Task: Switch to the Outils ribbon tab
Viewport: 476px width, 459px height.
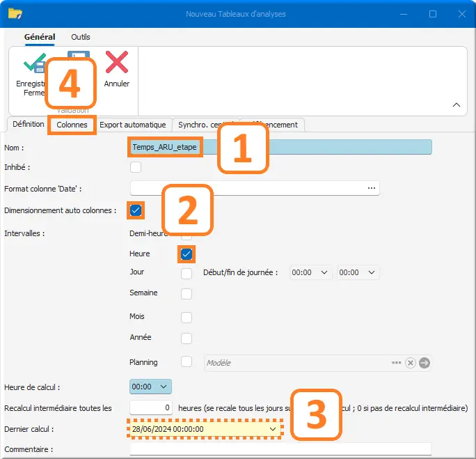Action: 81,37
